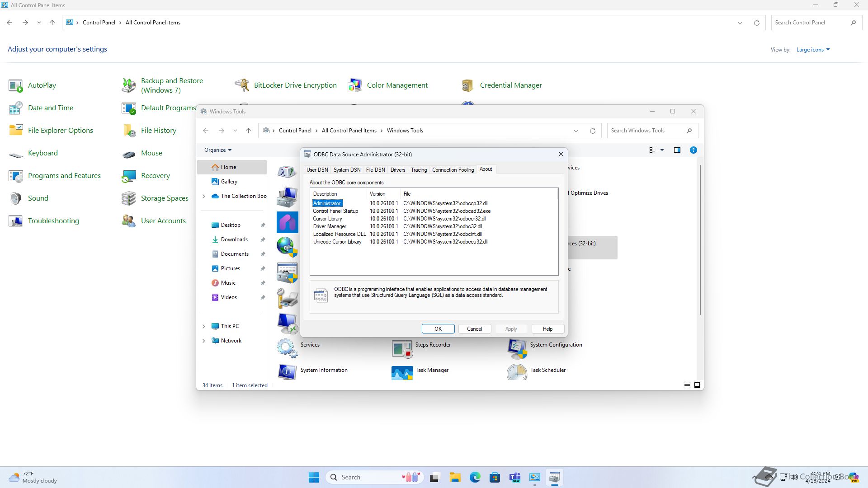The image size is (868, 488).
Task: Open Backup and Restore (Windows 7) icon
Action: click(129, 85)
